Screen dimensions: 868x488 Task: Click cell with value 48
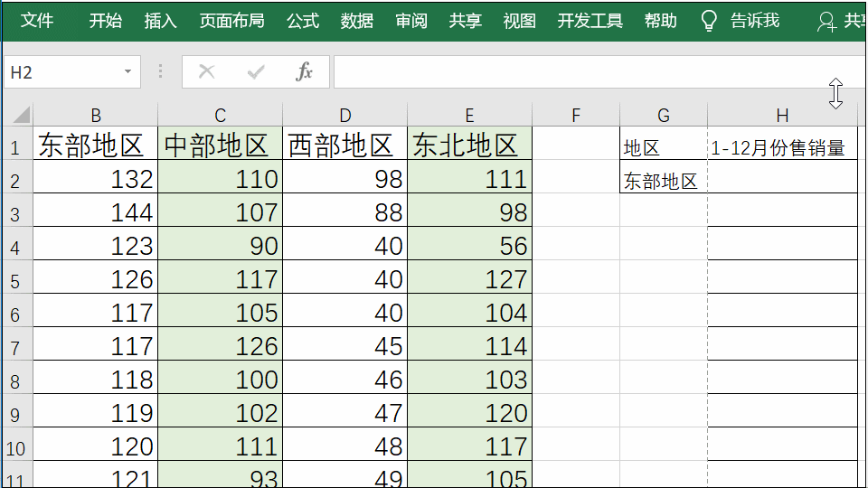pyautogui.click(x=344, y=446)
